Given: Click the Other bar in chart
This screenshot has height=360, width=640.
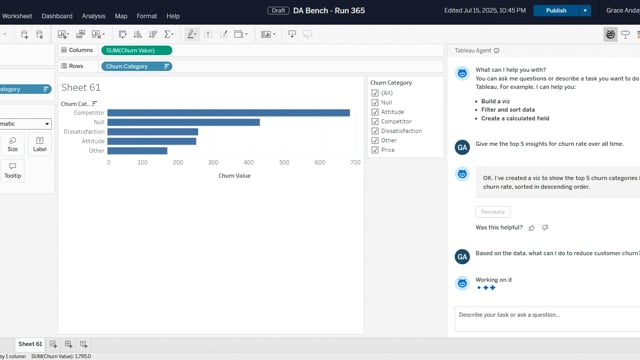Looking at the screenshot, I should click(x=138, y=151).
